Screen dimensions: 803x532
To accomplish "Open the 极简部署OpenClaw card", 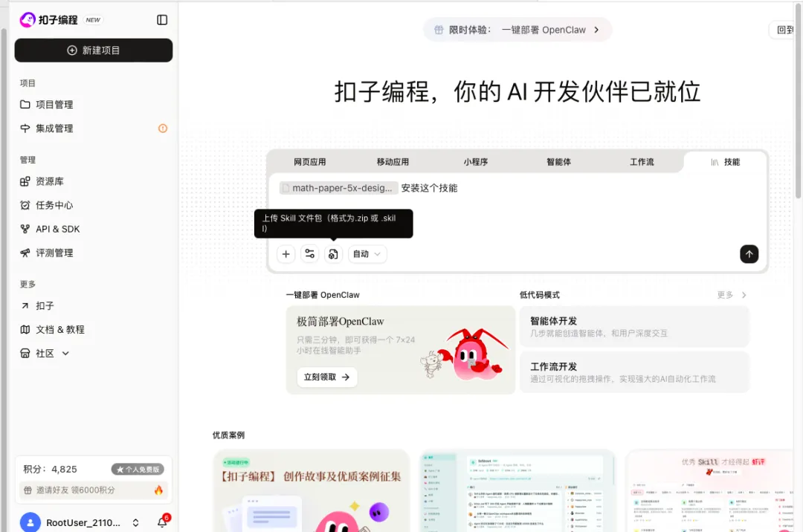I will 401,350.
